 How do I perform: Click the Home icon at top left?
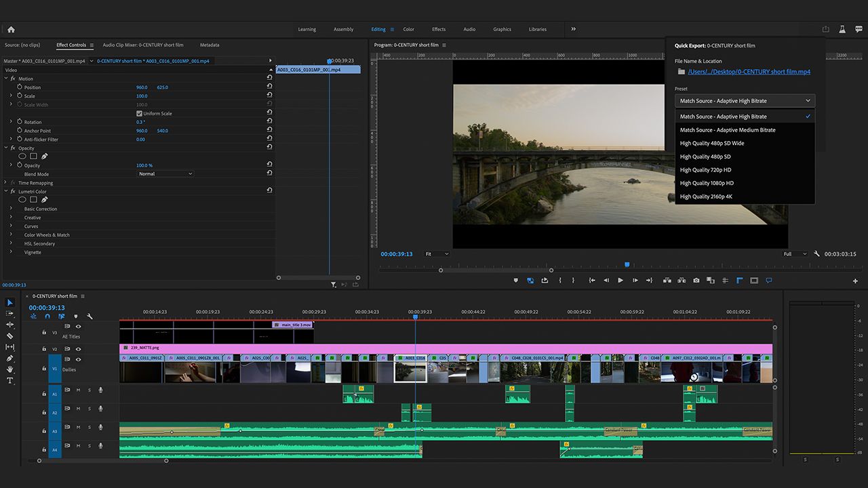pos(11,29)
